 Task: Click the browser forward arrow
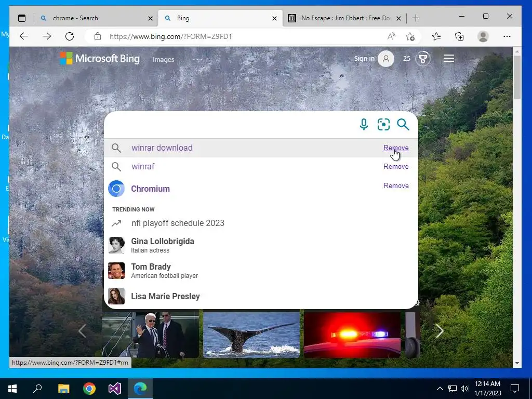[47, 36]
